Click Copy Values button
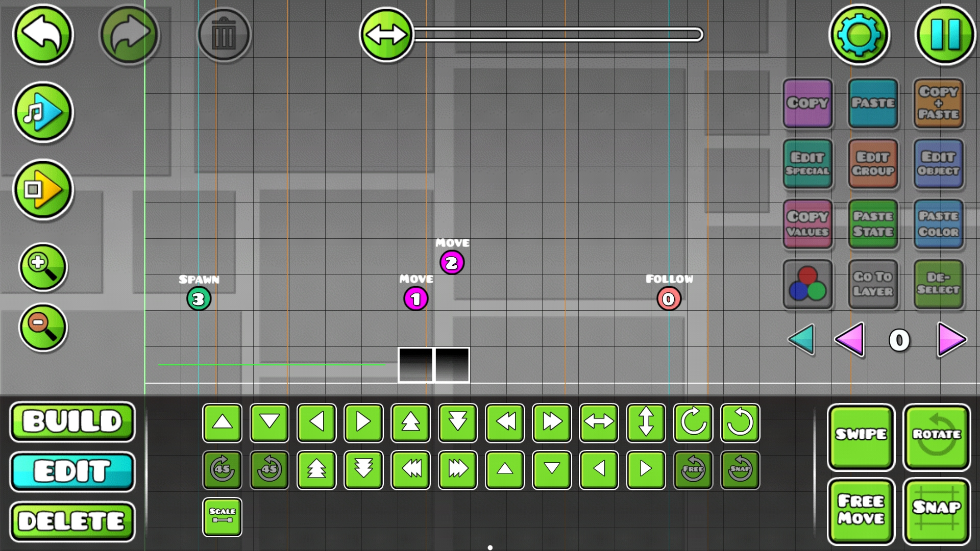 [x=807, y=223]
